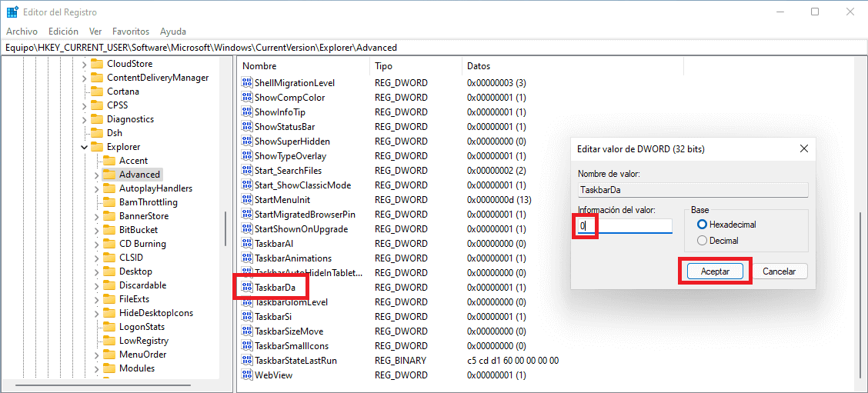Screen dimensions: 868x393
Task: Open the Archivo menu
Action: 22,32
